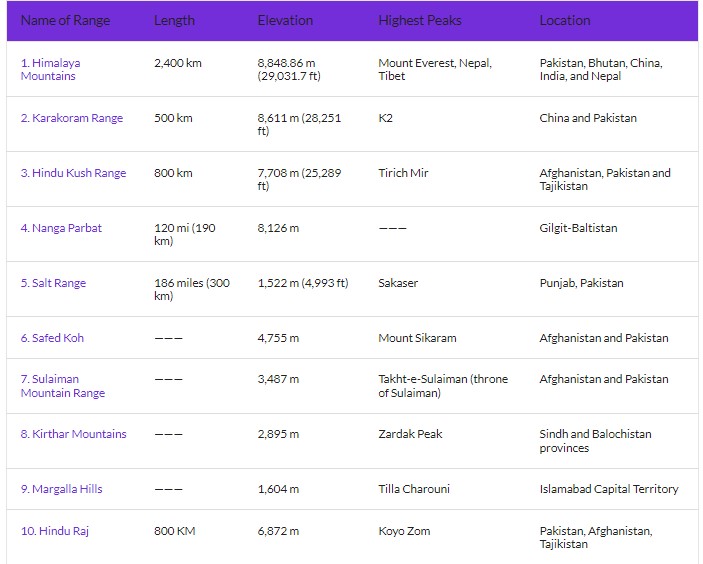Select the 800 km Hindu Kush length cell
This screenshot has width=703, height=564.
pos(174,173)
